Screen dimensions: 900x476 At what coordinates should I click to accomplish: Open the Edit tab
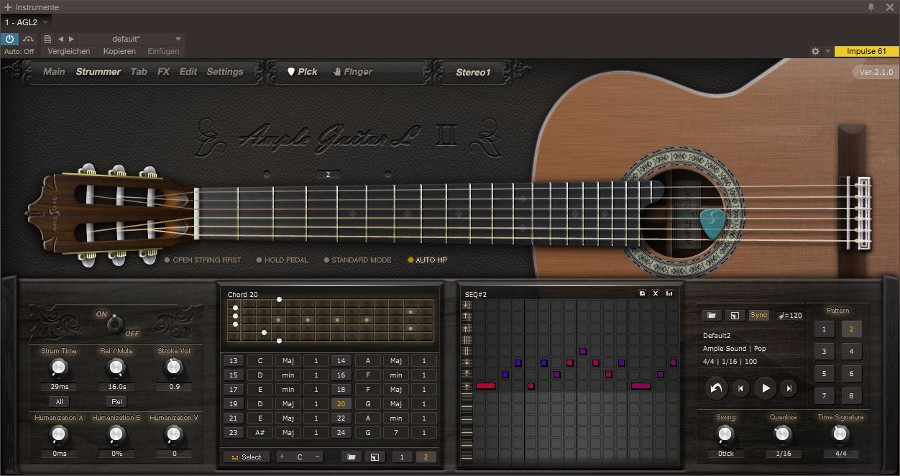188,72
